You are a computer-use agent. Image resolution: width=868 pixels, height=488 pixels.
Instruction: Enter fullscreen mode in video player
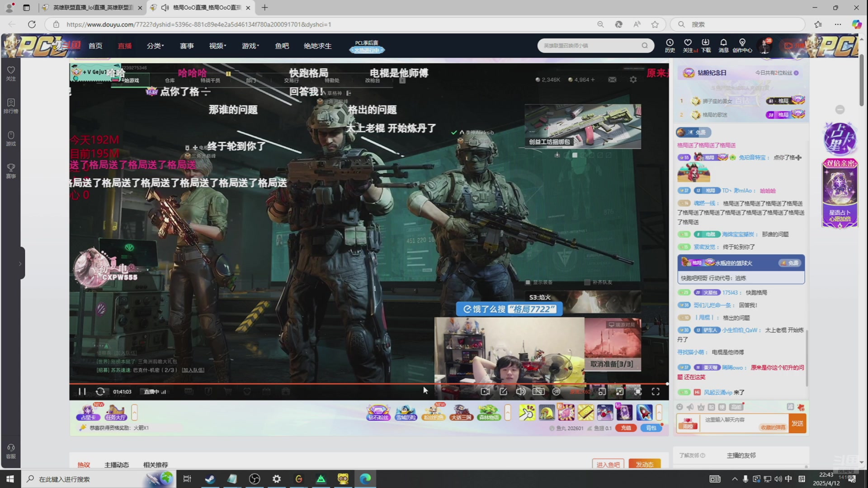(656, 392)
